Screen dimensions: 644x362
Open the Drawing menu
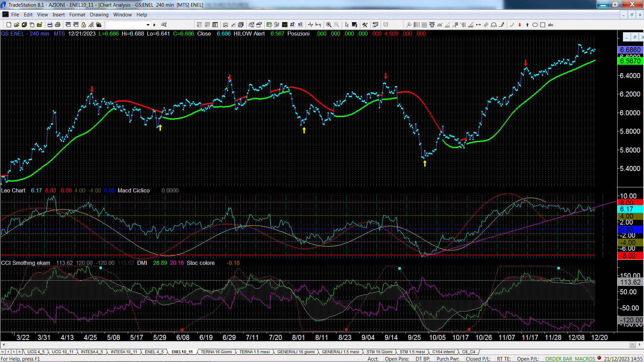coord(99,15)
